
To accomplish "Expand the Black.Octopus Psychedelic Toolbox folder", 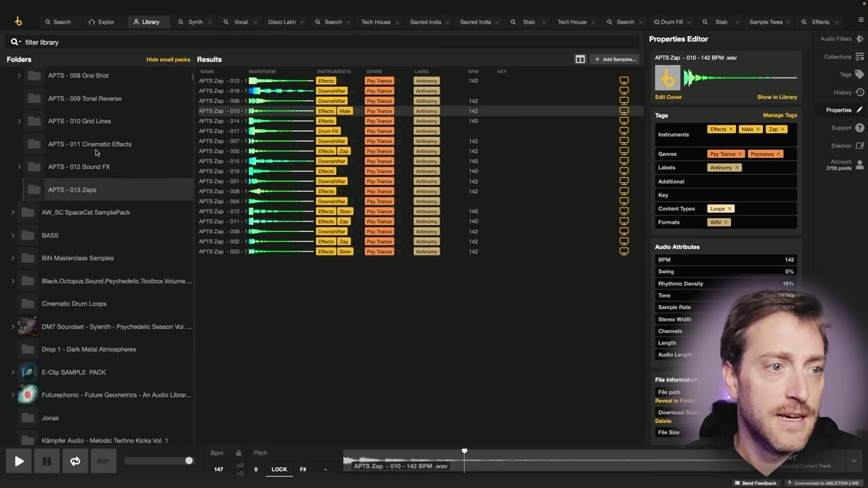I will click(x=13, y=281).
